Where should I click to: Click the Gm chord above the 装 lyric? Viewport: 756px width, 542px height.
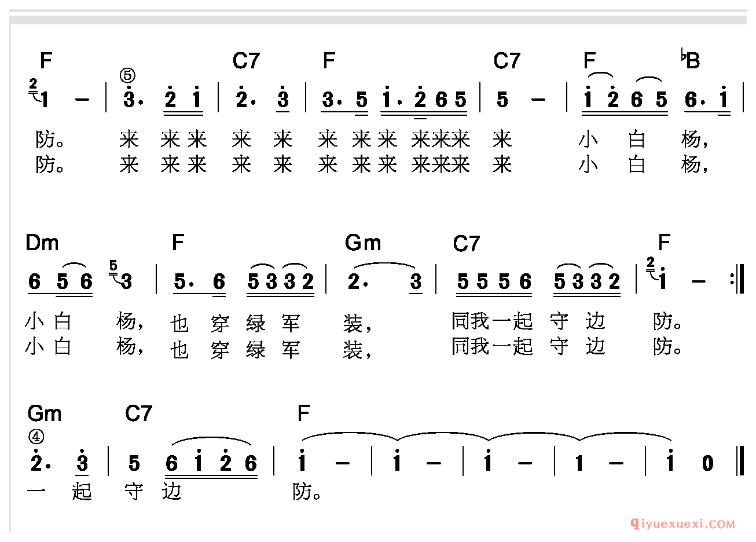(362, 243)
